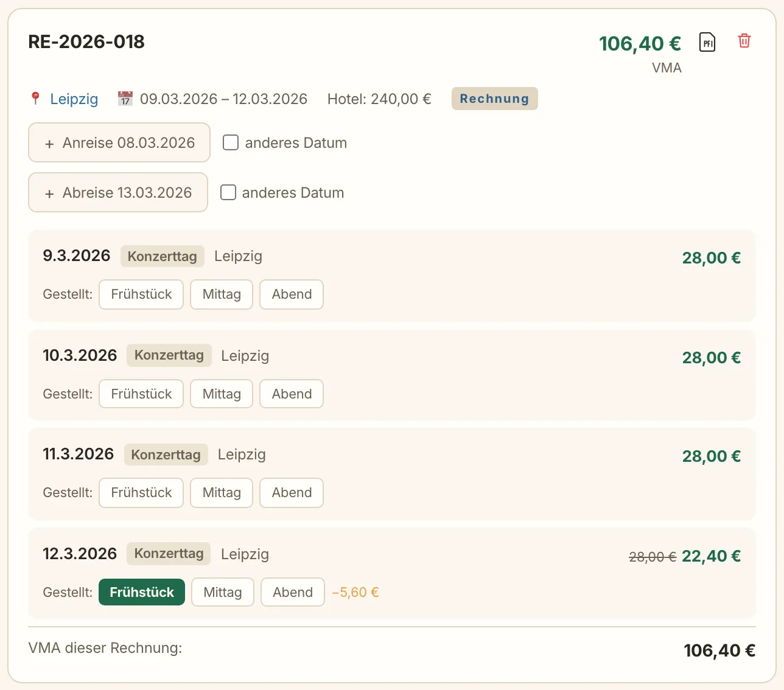Screen dimensions: 784x690
Task: Toggle Frühstück for 10.3.2026
Action: (x=141, y=394)
